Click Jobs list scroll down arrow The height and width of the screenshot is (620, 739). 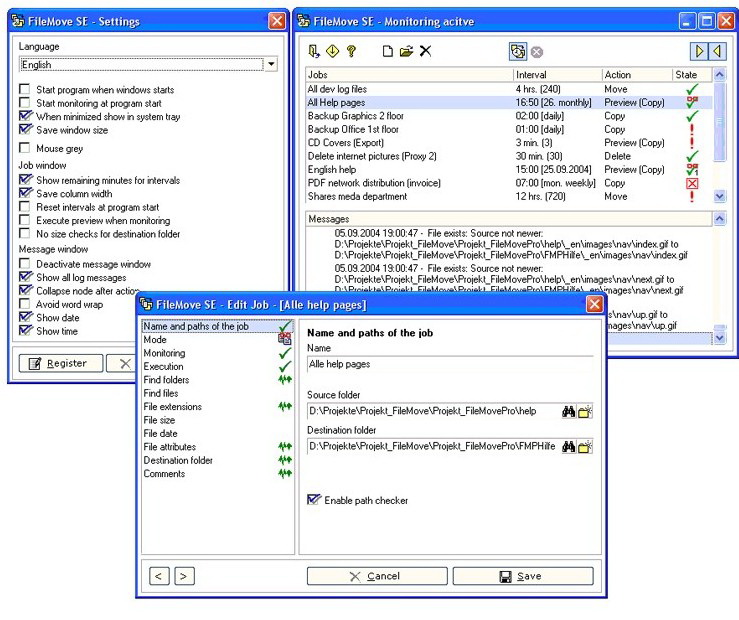point(720,196)
